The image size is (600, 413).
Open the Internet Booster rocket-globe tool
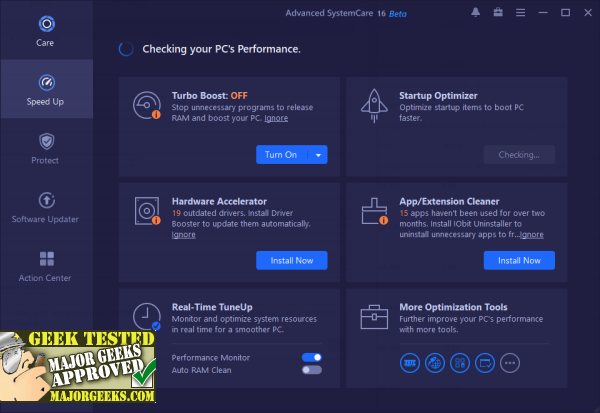435,362
